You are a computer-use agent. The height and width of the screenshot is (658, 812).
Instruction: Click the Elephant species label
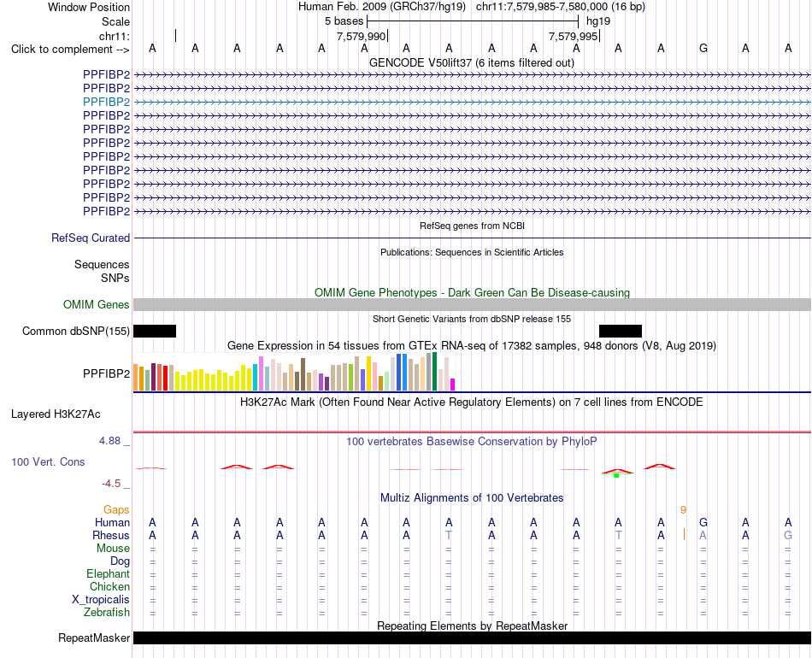pyautogui.click(x=108, y=574)
